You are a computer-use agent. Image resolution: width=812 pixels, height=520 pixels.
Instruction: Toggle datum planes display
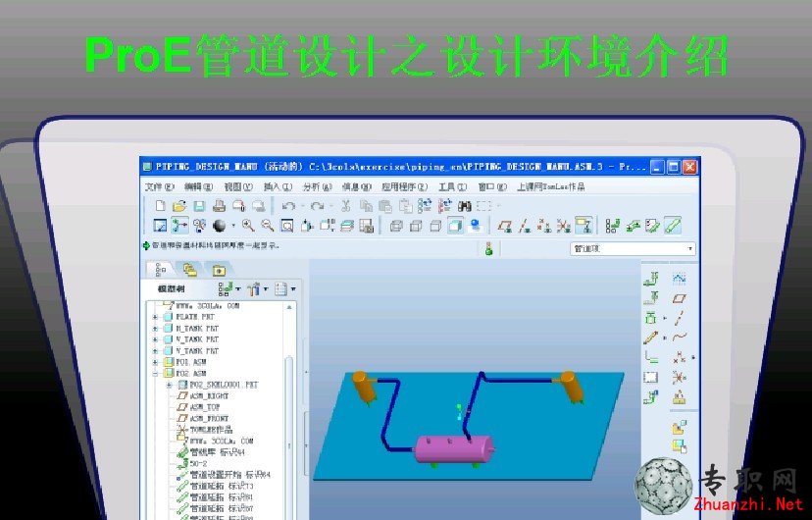click(x=505, y=226)
